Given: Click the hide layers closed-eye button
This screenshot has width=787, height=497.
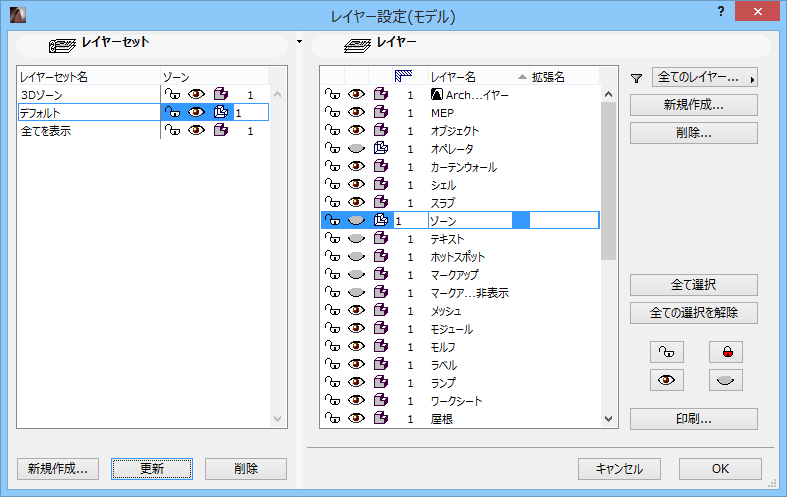Looking at the screenshot, I should click(x=726, y=380).
